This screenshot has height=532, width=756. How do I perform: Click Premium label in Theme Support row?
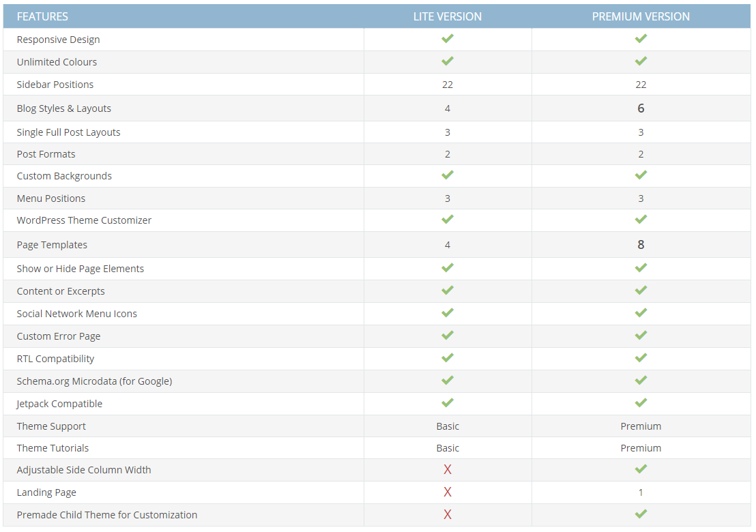coord(641,426)
